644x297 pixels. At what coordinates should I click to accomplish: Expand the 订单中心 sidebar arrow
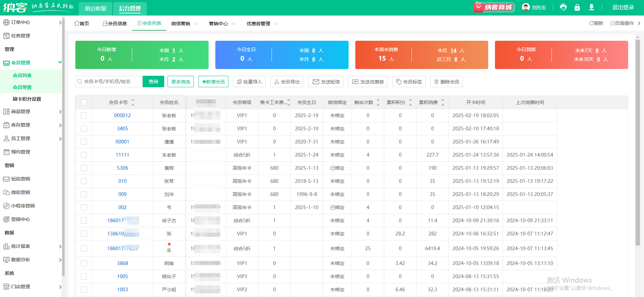pyautogui.click(x=60, y=23)
